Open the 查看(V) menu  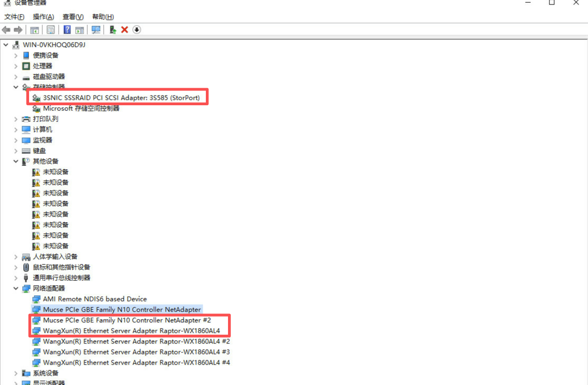pyautogui.click(x=73, y=17)
